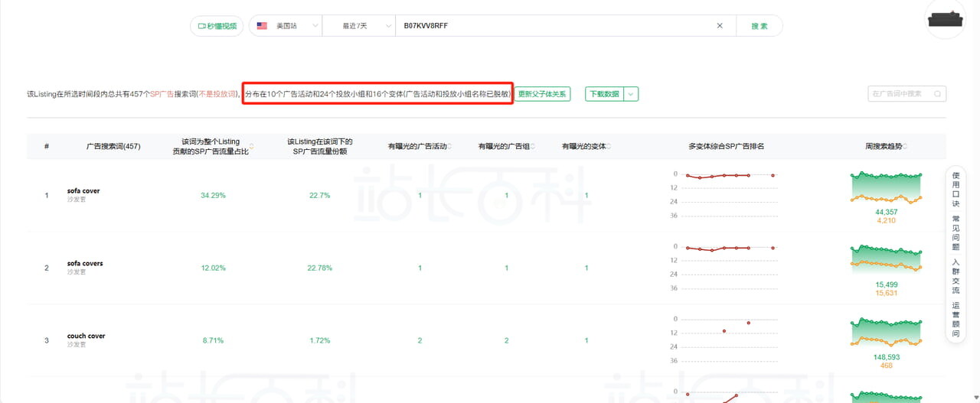Click the keyword 'couch cover'
Screen dimensions: 980x403
coord(86,336)
